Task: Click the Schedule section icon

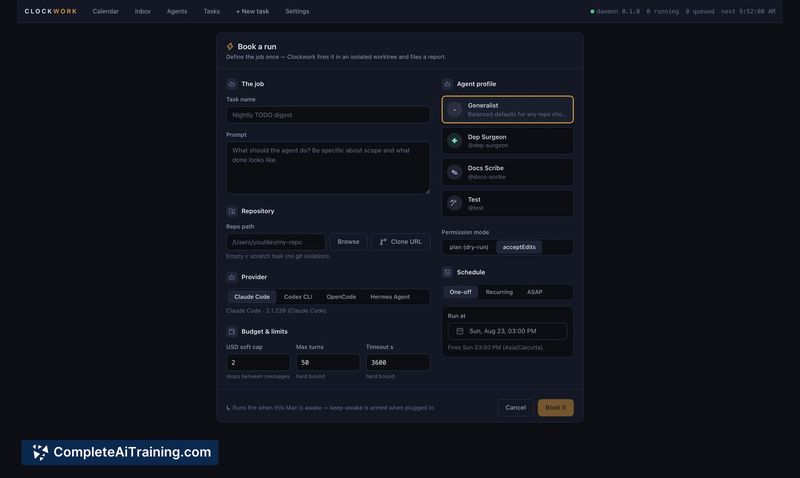Action: click(x=447, y=272)
